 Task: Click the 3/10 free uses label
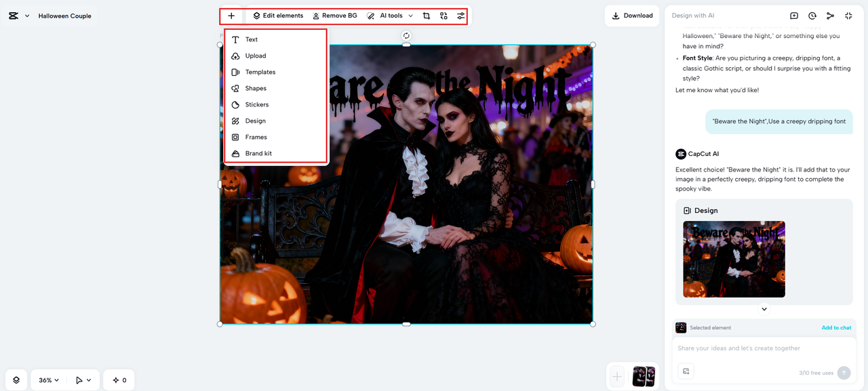click(x=816, y=373)
